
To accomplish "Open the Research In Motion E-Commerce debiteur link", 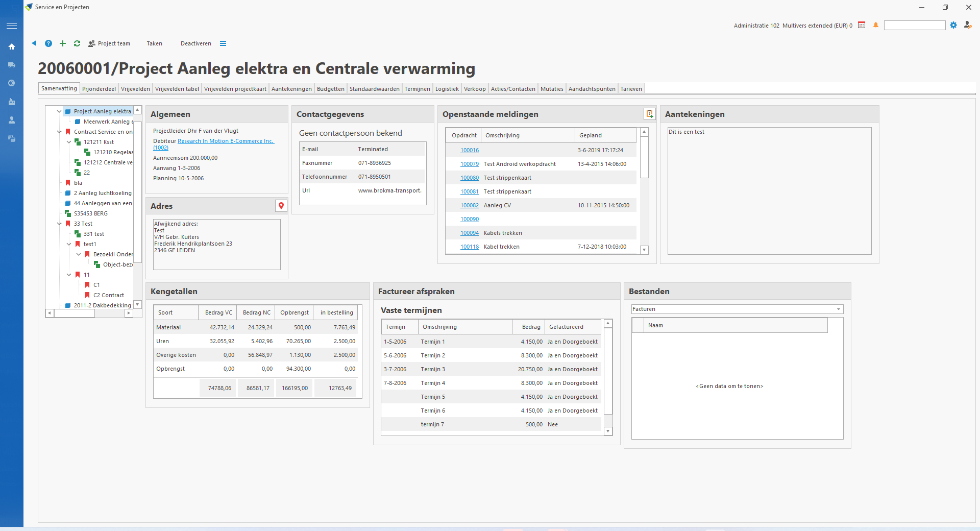I will 225,141.
